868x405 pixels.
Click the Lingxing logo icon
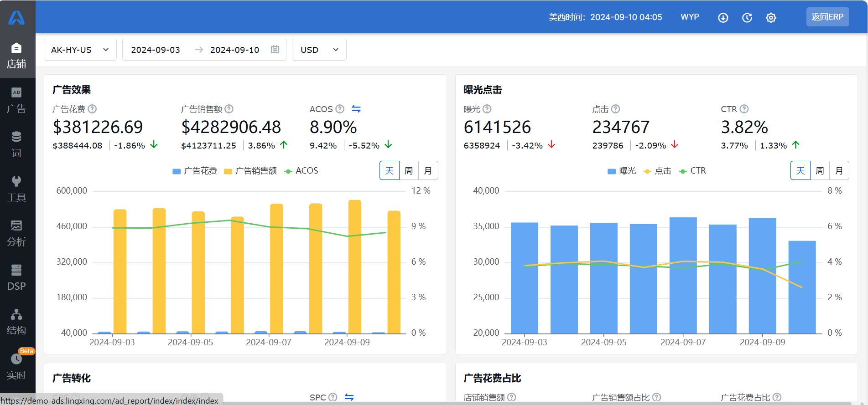[17, 18]
